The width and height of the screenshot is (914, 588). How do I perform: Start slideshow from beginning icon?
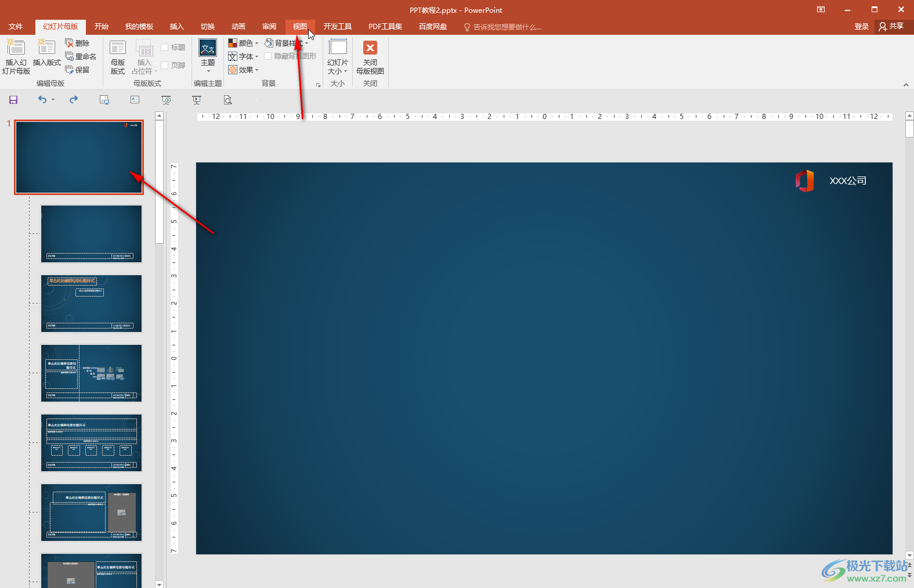tap(166, 100)
